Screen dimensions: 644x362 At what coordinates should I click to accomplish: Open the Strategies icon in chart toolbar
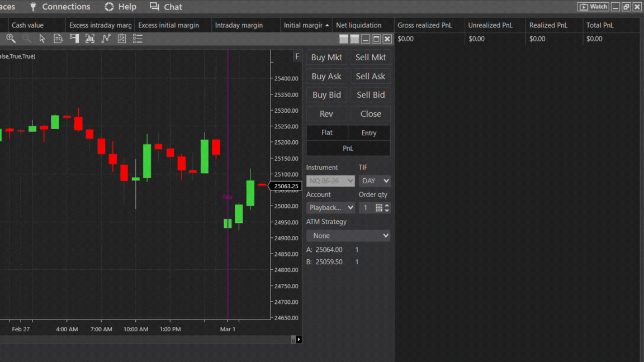click(x=122, y=39)
